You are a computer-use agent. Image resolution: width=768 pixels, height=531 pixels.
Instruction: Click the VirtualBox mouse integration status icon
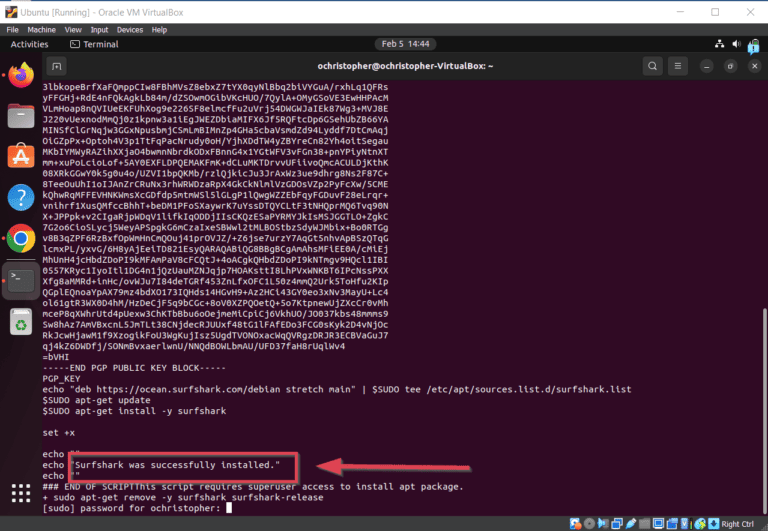point(700,524)
